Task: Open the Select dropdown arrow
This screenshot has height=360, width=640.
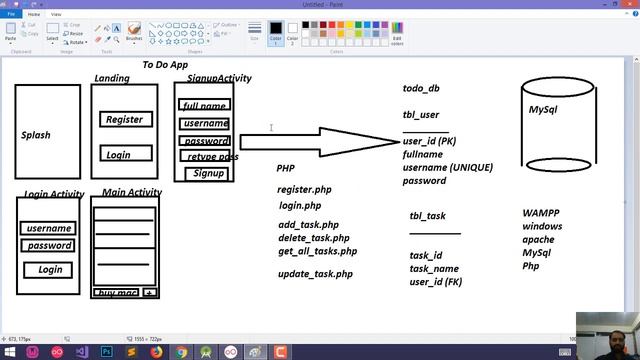Action: click(52, 43)
